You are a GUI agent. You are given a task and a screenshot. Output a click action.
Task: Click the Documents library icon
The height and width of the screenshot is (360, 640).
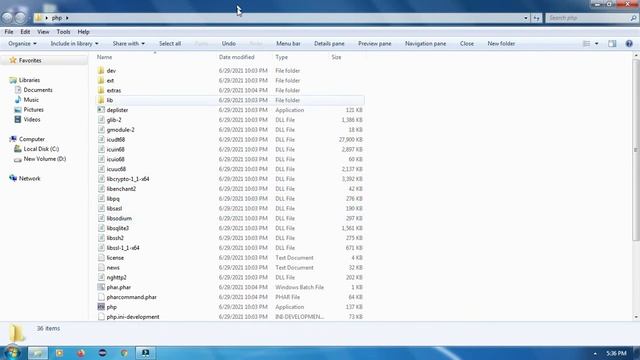[18, 90]
